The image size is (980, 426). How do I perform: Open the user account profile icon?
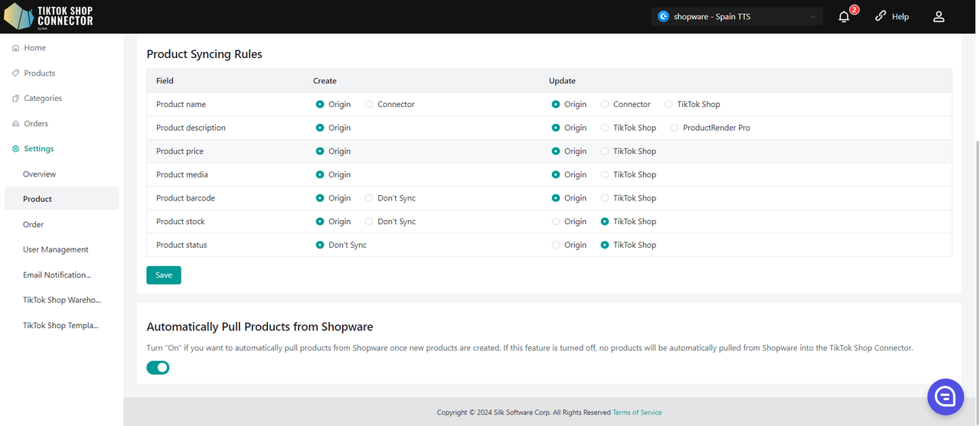[939, 17]
